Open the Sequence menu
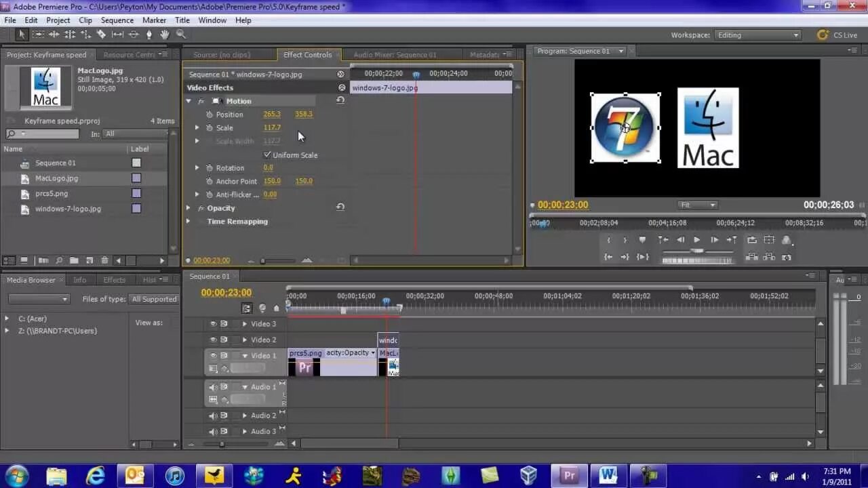868x488 pixels. point(117,20)
